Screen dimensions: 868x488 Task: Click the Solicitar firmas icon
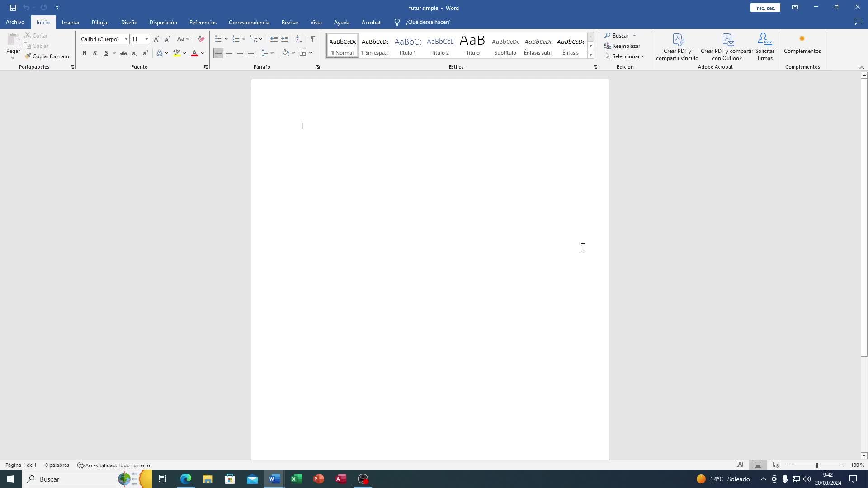click(764, 39)
